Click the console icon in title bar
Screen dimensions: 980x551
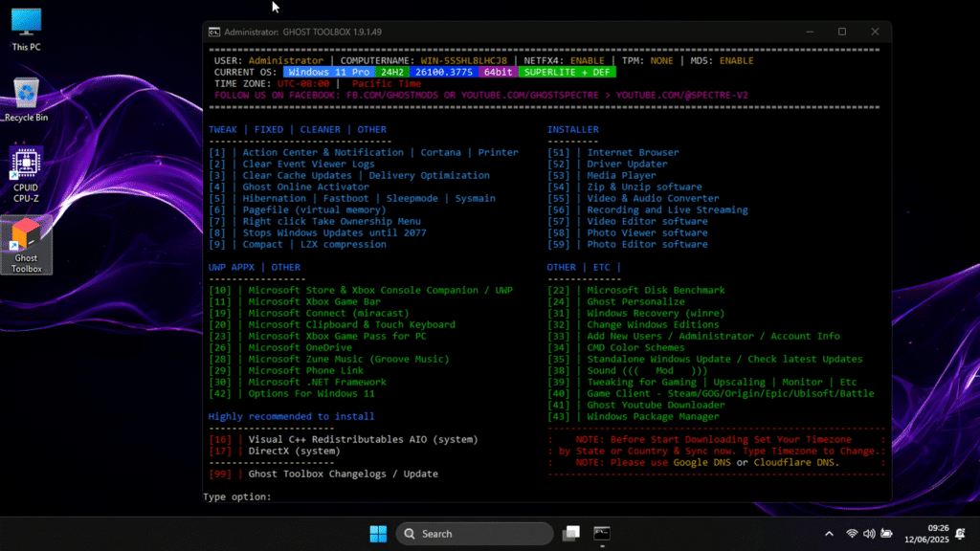214,32
